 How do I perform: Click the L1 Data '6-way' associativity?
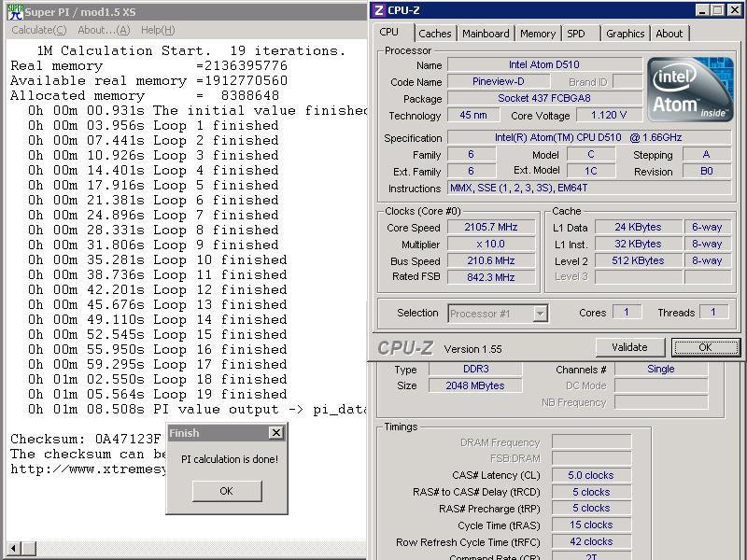tap(707, 227)
